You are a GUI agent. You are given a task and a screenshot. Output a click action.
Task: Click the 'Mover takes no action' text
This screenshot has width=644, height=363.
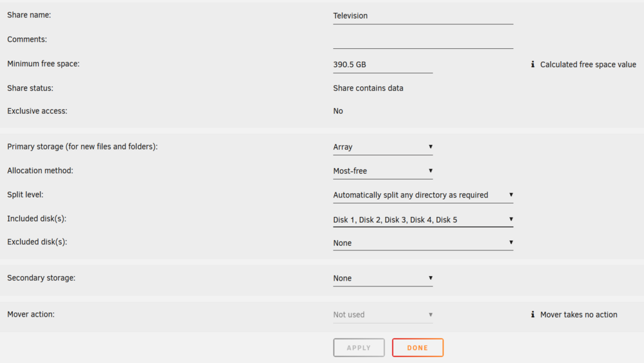(x=578, y=315)
